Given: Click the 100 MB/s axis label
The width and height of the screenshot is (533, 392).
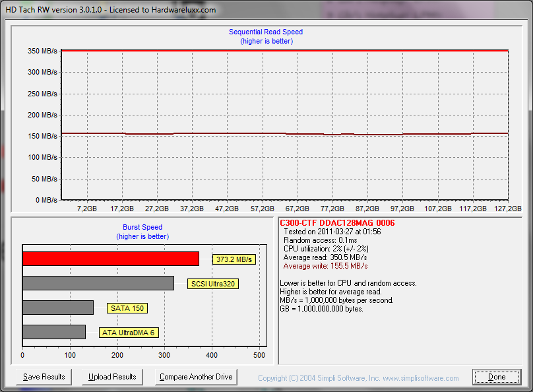Looking at the screenshot, I should click(42, 158).
